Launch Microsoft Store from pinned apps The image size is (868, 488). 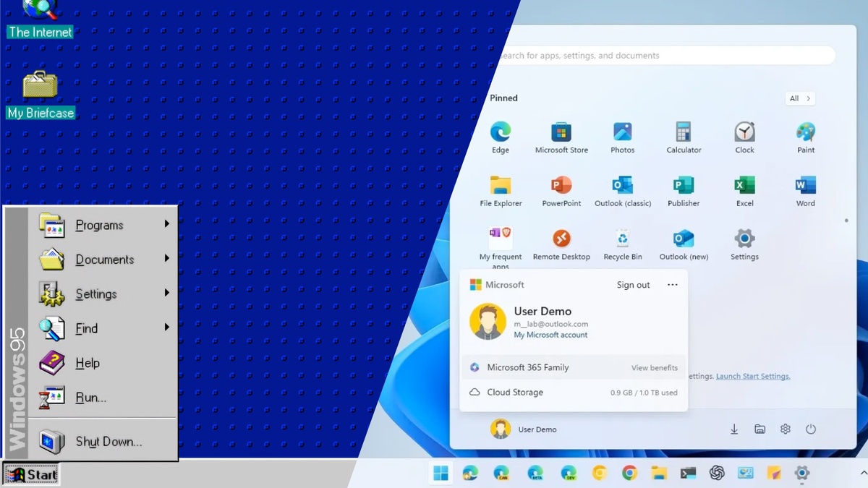tap(561, 137)
